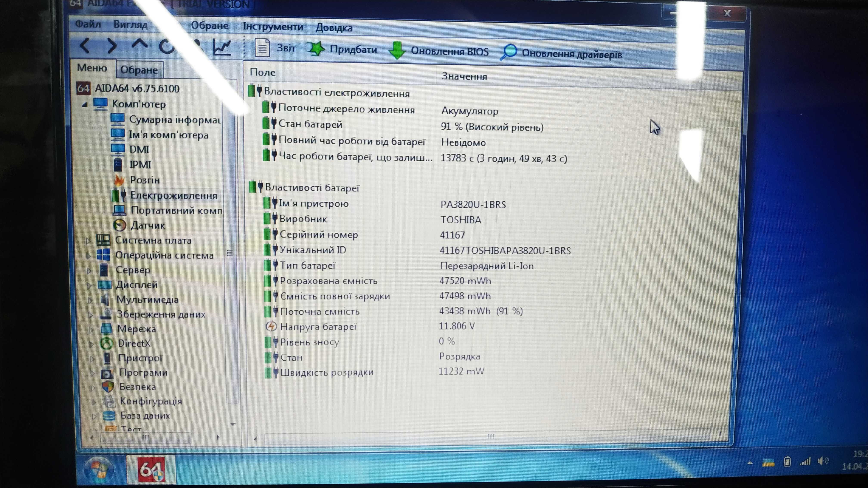Expand the Мережа node
This screenshot has width=868, height=488.
(x=91, y=330)
